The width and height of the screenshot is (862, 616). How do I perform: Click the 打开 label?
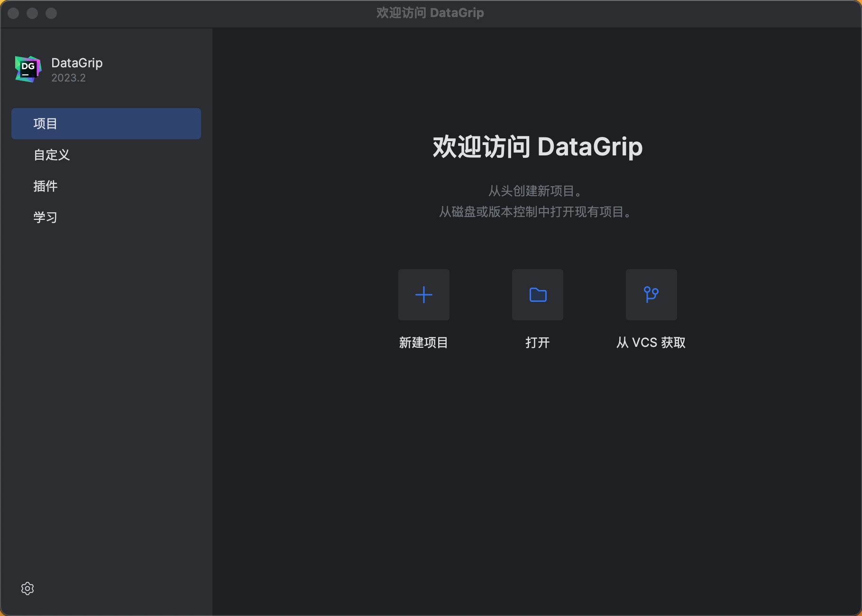pyautogui.click(x=537, y=343)
